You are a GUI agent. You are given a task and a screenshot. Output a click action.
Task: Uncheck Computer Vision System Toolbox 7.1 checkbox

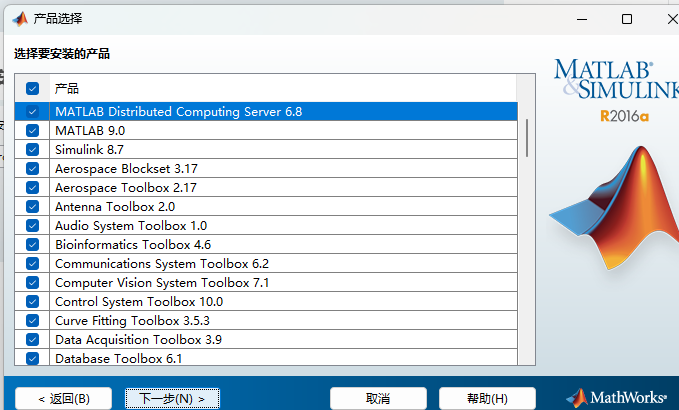32,283
